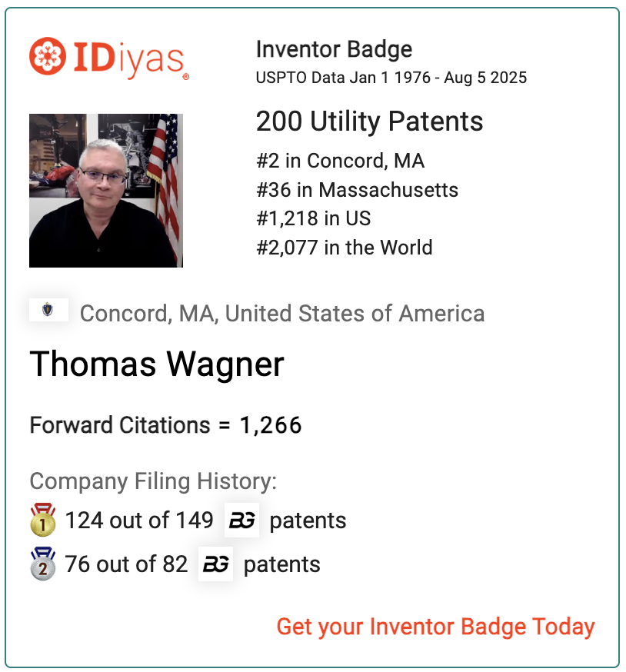Select the Thomas Wagner name heading

pyautogui.click(x=157, y=364)
